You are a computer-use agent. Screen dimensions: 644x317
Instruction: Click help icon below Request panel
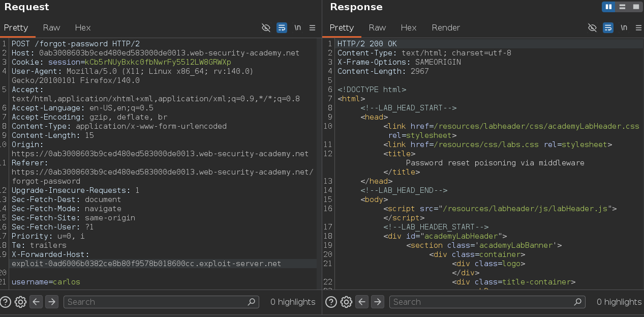5,302
